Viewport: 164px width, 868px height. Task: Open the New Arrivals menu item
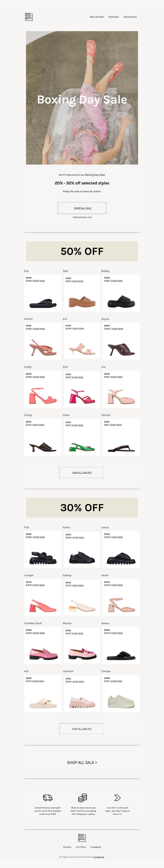tap(97, 17)
